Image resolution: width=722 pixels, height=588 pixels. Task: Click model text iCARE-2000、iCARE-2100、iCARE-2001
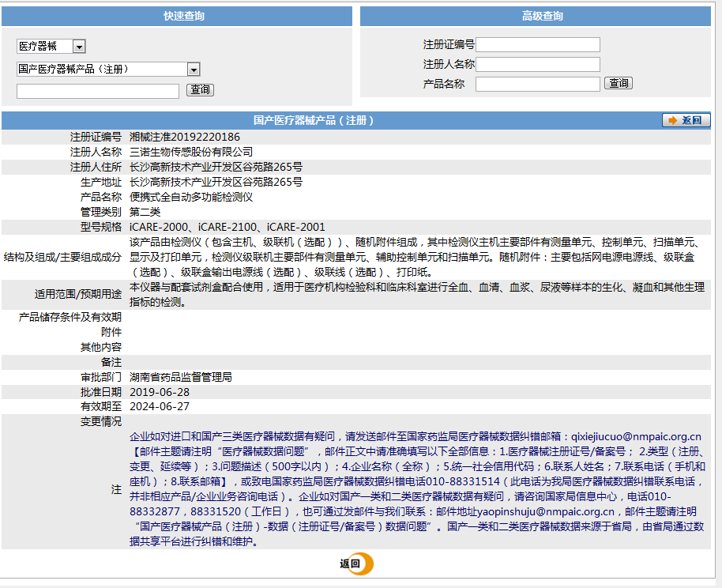coord(227,227)
